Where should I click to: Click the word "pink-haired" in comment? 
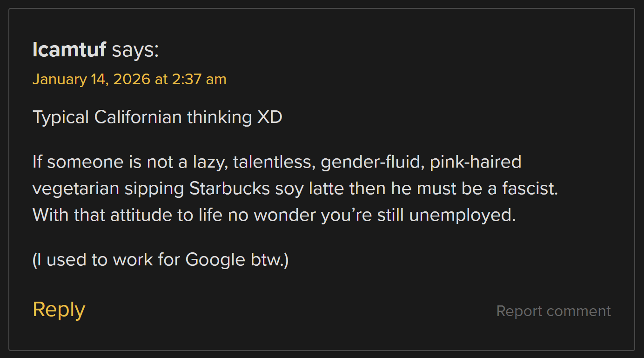(475, 162)
